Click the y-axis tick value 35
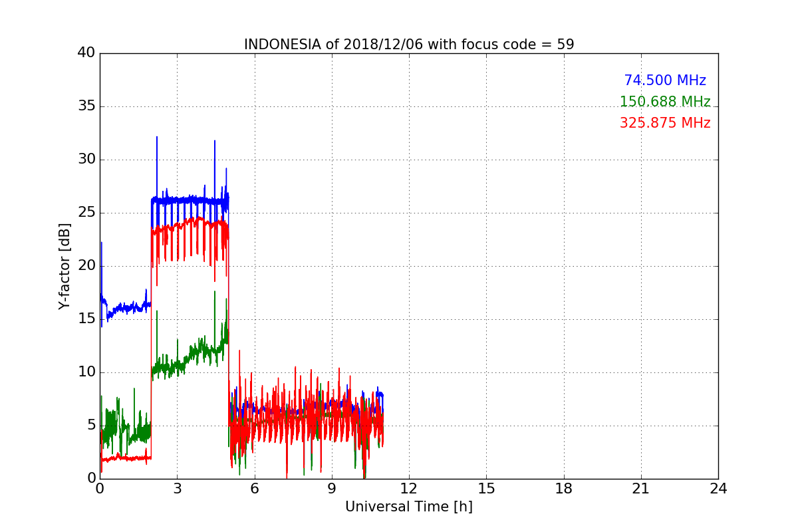 coord(86,106)
